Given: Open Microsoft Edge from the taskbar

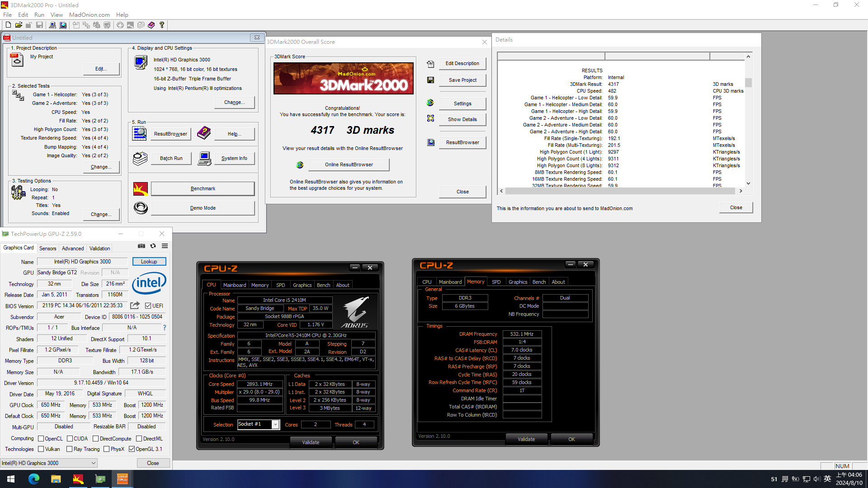Looking at the screenshot, I should (x=34, y=479).
